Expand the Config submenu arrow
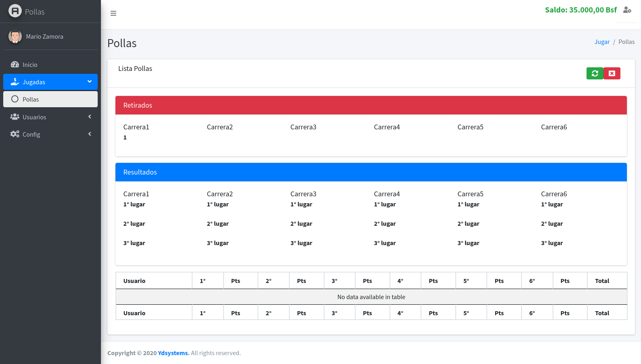 click(x=90, y=134)
